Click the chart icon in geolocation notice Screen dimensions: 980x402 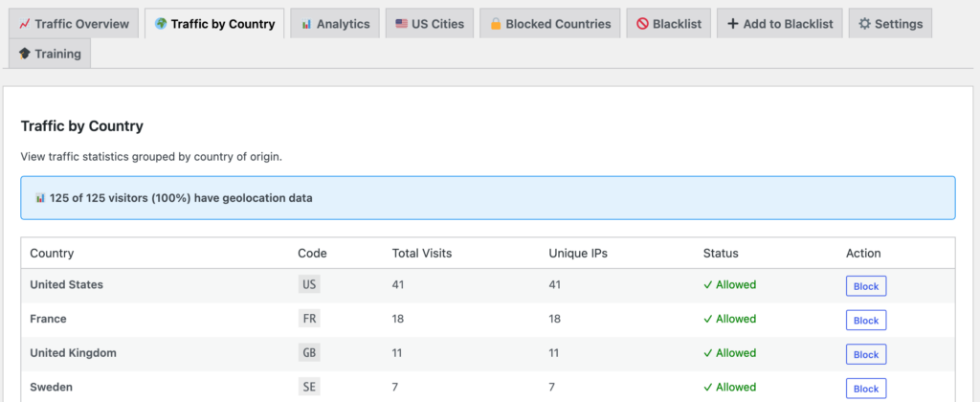pyautogui.click(x=40, y=198)
